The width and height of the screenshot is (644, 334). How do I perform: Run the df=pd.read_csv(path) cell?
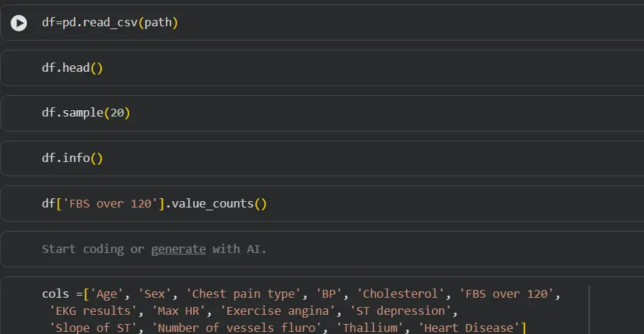click(19, 23)
